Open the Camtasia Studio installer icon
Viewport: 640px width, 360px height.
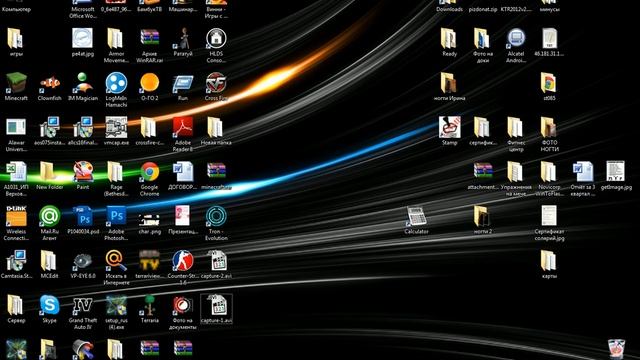pyautogui.click(x=16, y=261)
